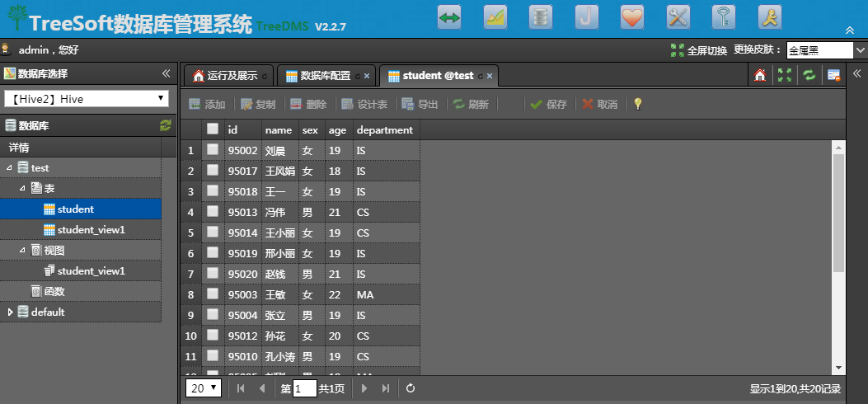Viewport: 868px width, 404px height.
Task: Click the 取消 cancel button
Action: point(599,104)
